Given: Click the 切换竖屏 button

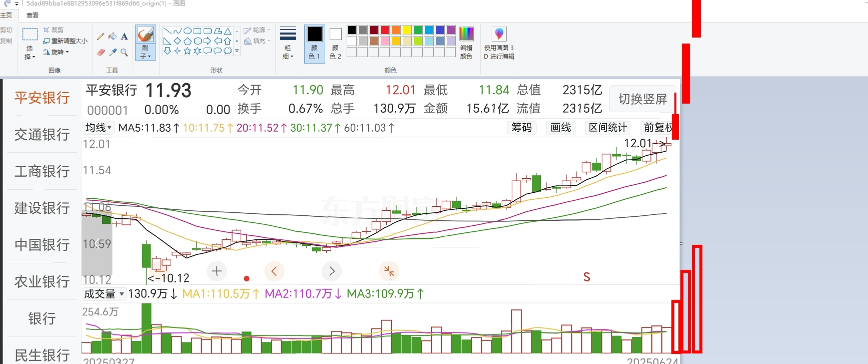Looking at the screenshot, I should (642, 99).
